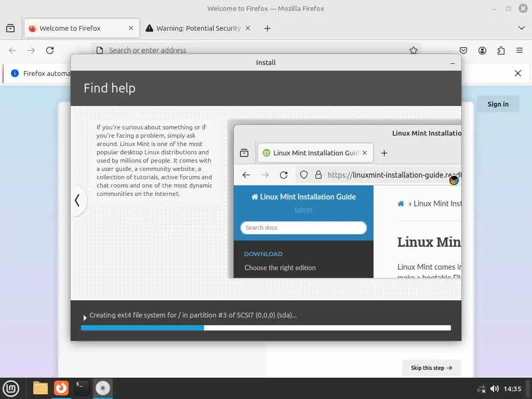Open Terminal from the taskbar
Viewport: 532px width, 399px height.
click(x=82, y=388)
